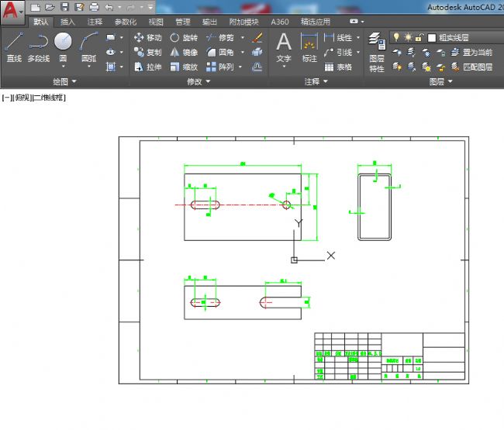
Task: Click the hatch tool icon
Action: coord(111,67)
